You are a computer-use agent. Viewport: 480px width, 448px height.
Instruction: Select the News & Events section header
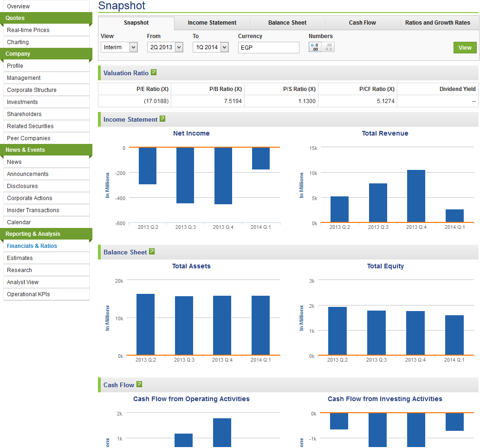click(x=46, y=150)
